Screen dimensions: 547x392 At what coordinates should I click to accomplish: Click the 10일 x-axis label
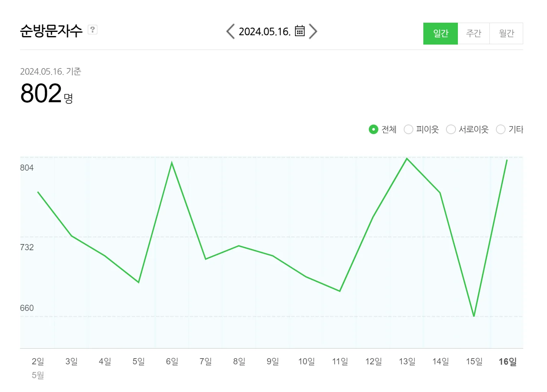coord(307,362)
